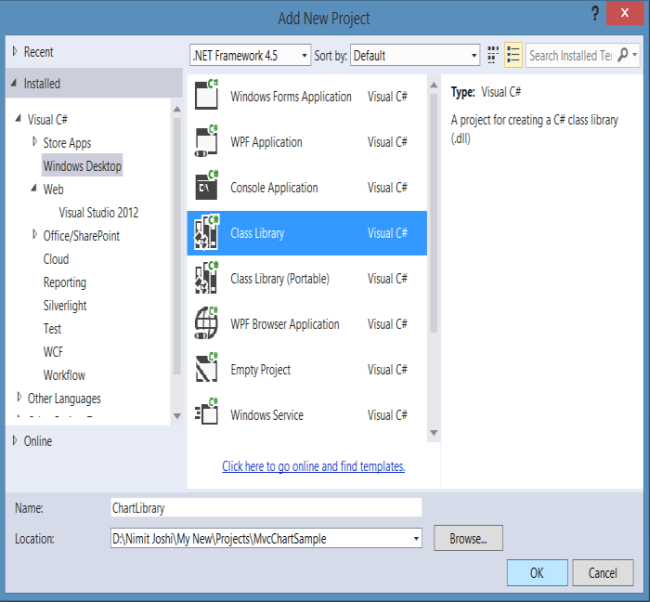The image size is (650, 602).
Task: Click the category tree scroll down arrow
Action: [177, 415]
